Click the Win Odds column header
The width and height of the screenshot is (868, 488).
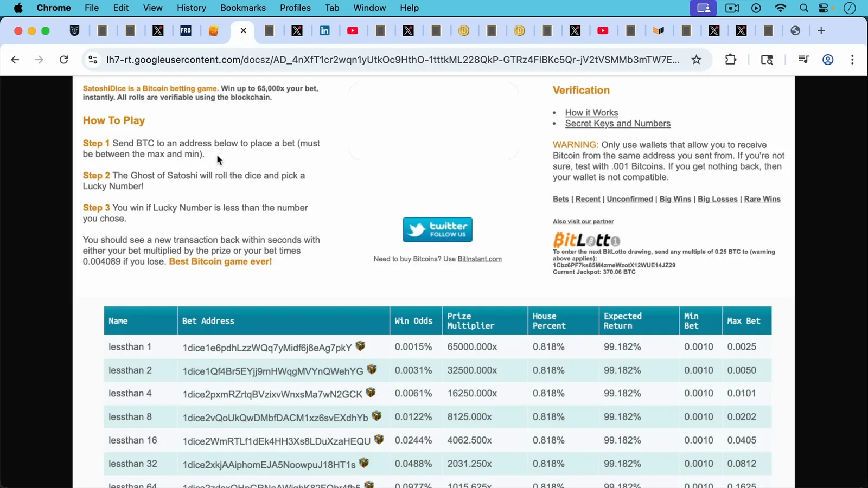click(x=416, y=321)
